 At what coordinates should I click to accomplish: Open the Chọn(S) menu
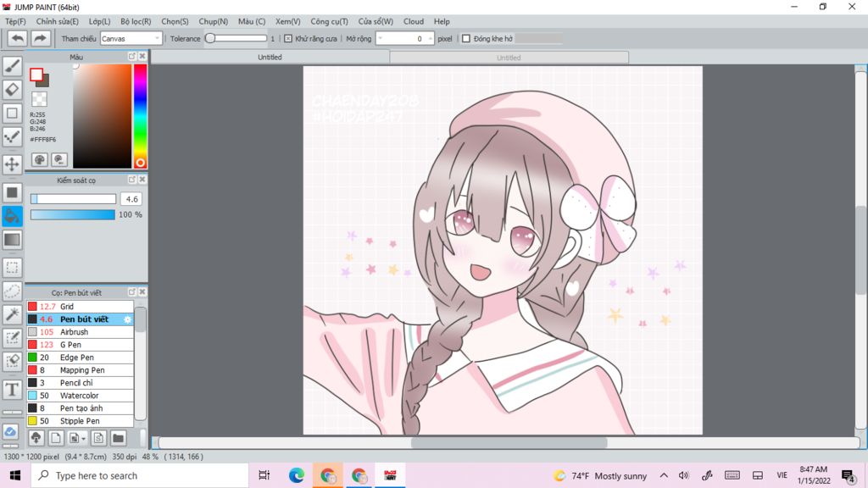[175, 21]
